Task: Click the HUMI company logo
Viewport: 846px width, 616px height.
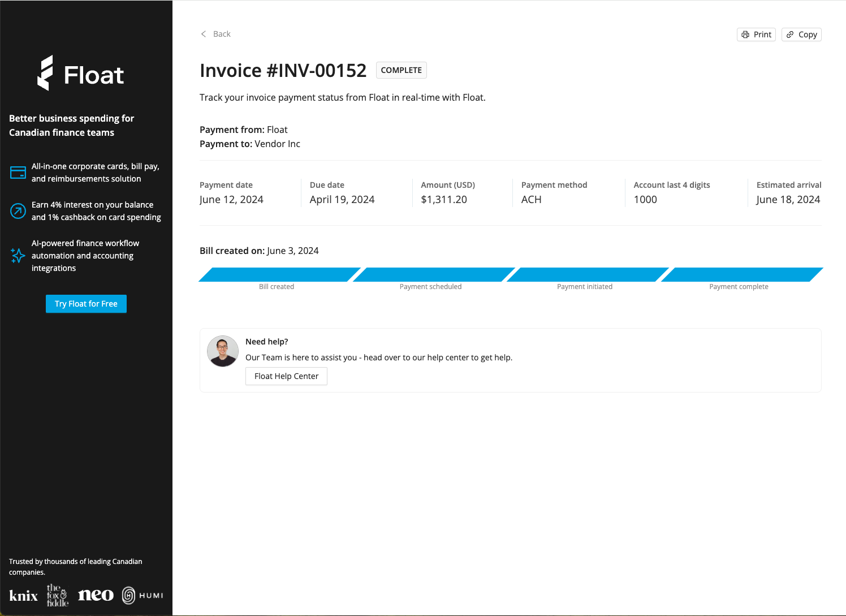Action: [x=143, y=596]
